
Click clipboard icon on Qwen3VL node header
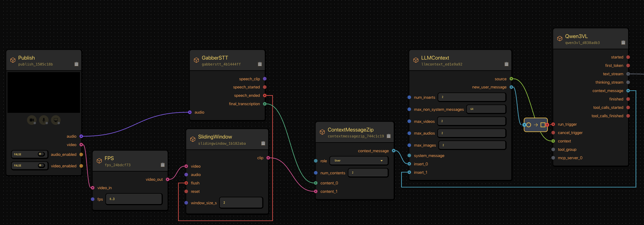click(x=623, y=43)
